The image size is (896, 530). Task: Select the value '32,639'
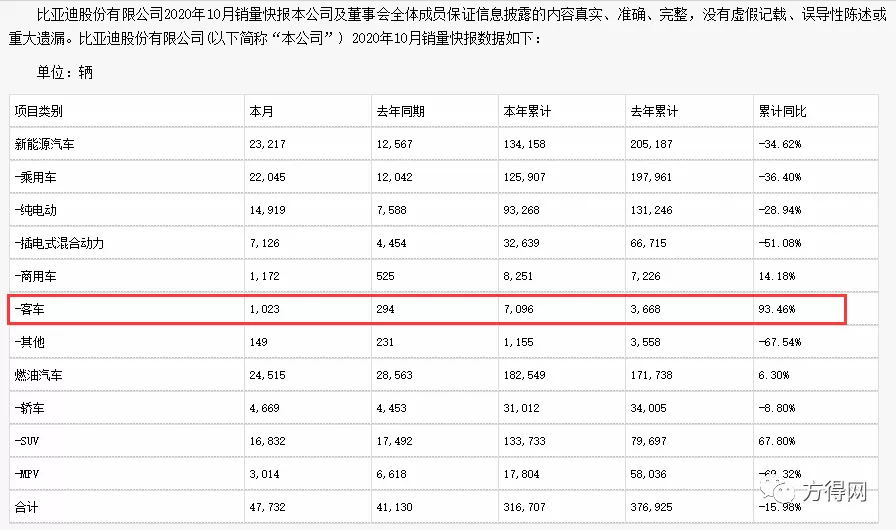tap(521, 243)
